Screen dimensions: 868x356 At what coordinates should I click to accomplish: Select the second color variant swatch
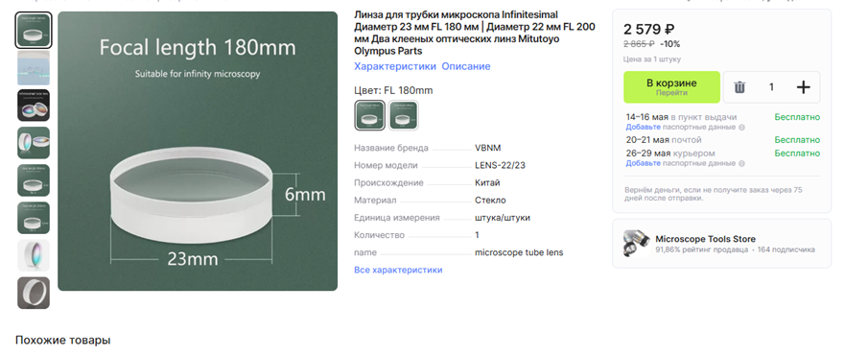pyautogui.click(x=404, y=114)
